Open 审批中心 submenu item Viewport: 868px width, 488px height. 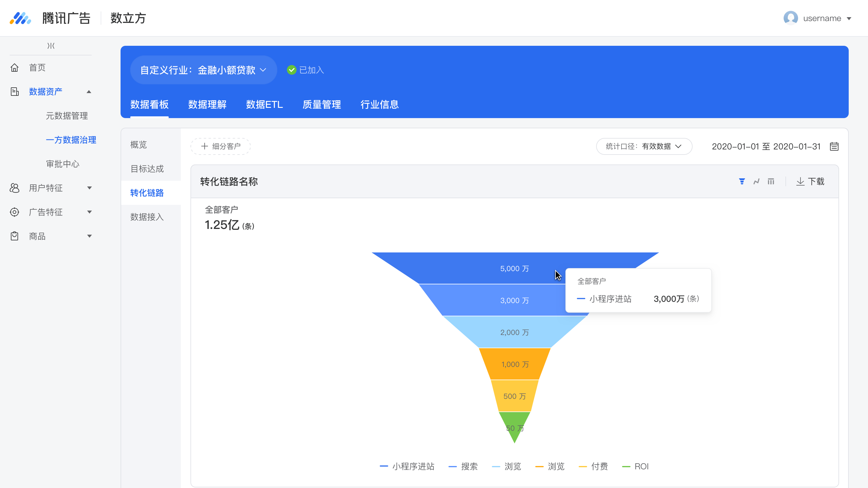(63, 164)
